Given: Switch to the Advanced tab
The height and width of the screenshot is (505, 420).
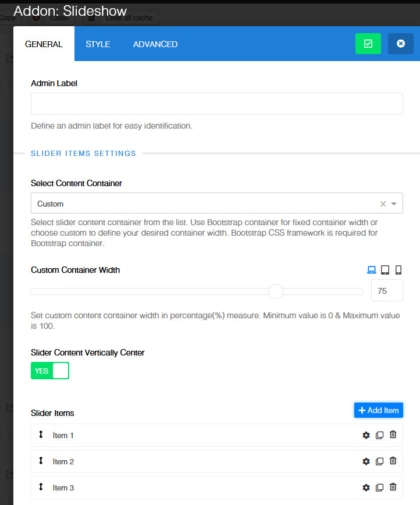Looking at the screenshot, I should [x=155, y=44].
